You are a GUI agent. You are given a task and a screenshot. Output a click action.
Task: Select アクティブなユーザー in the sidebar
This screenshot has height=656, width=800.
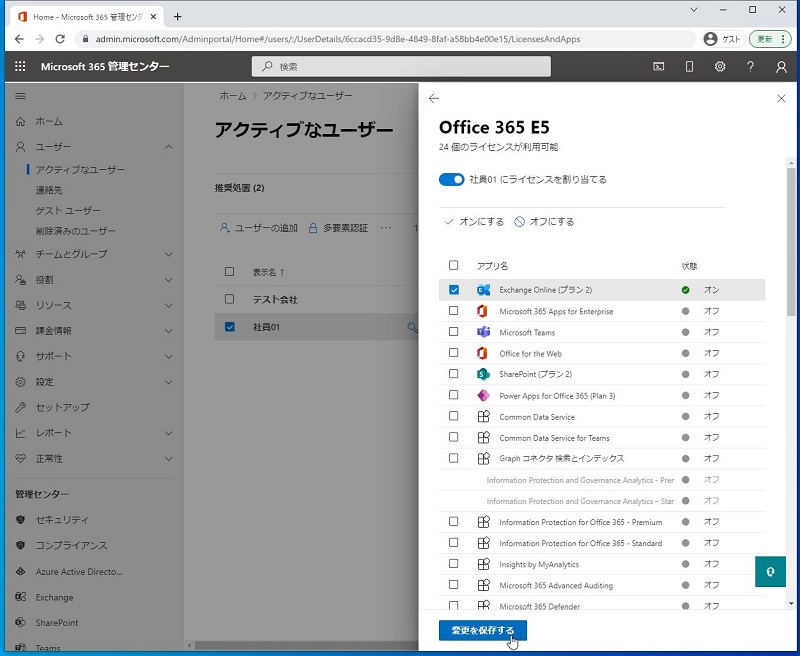tap(80, 169)
